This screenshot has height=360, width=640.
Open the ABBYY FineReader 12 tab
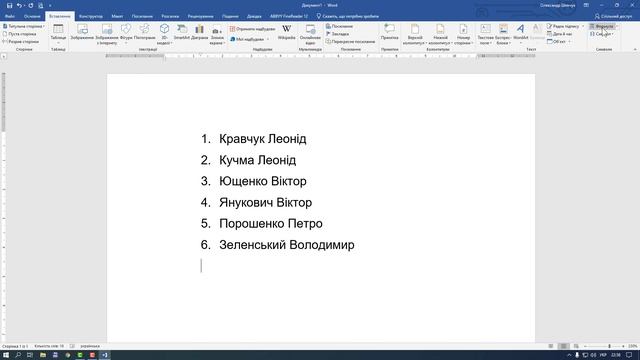(289, 16)
